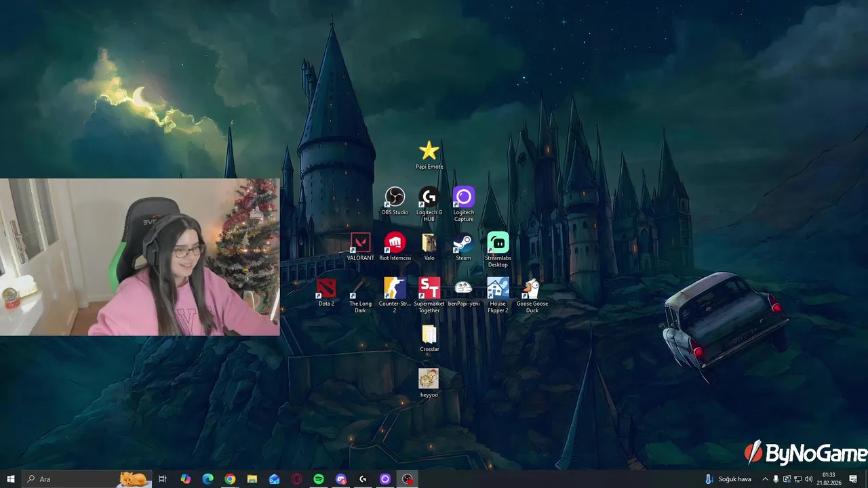Open network status tray icon

[797, 479]
